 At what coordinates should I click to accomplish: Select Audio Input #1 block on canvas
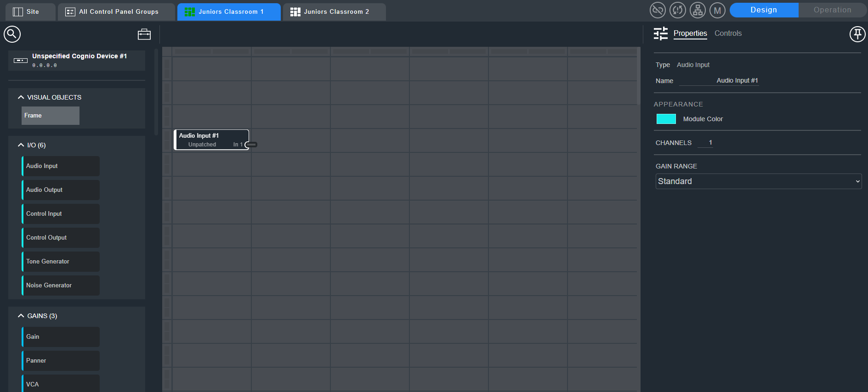(x=211, y=140)
